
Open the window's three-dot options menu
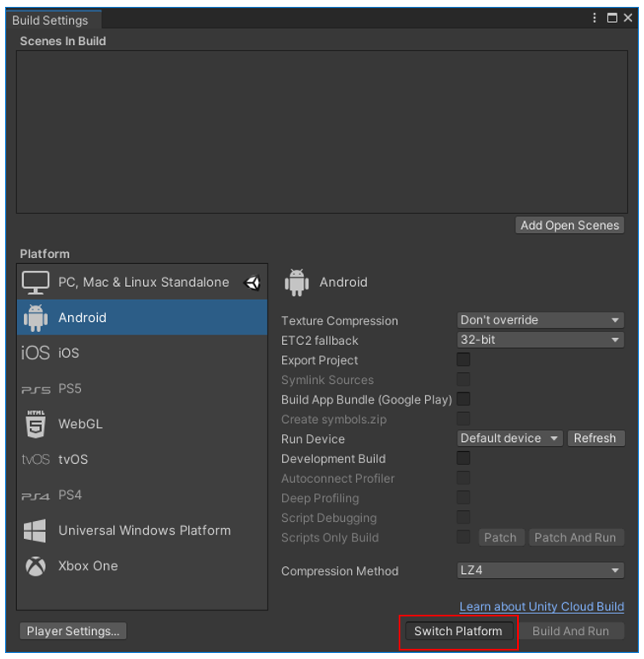tap(595, 18)
